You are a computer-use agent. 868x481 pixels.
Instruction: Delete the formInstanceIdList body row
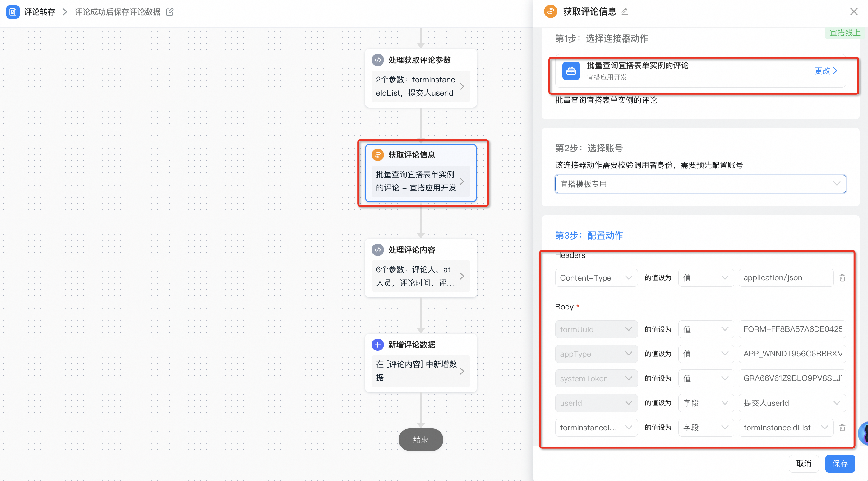pos(842,428)
